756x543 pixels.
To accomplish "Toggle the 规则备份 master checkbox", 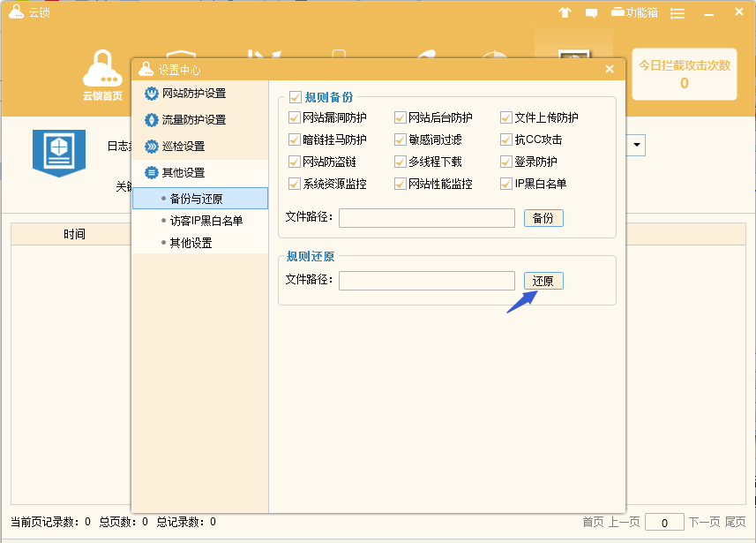I will pos(296,97).
